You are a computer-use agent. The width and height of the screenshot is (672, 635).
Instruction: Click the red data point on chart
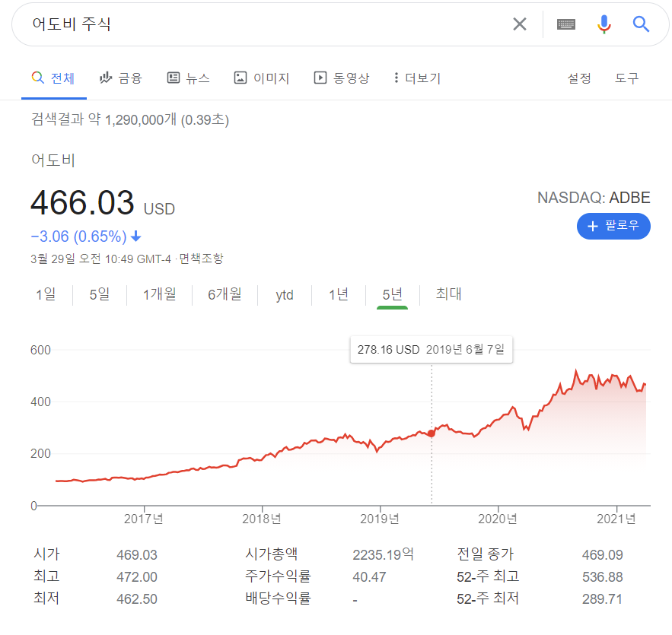click(x=432, y=433)
